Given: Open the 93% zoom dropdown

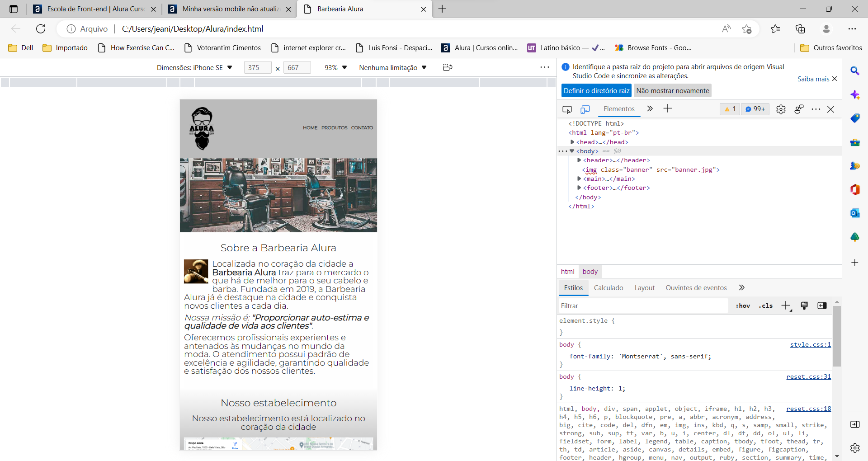Looking at the screenshot, I should [335, 68].
